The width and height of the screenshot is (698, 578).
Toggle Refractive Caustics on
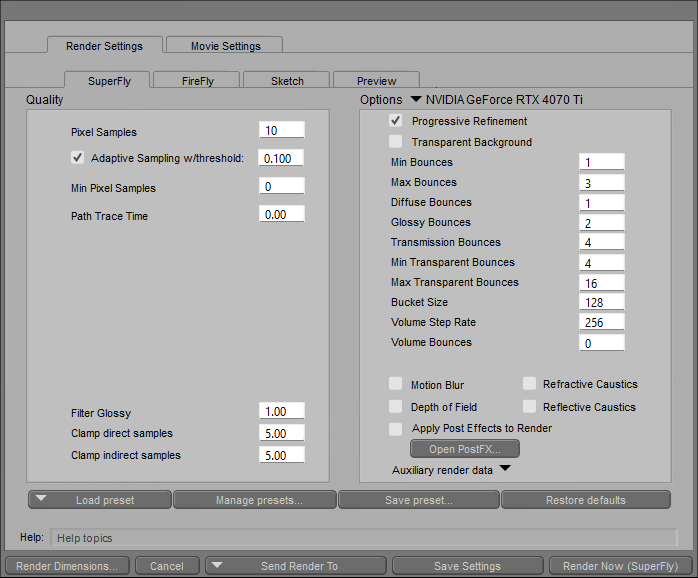click(529, 384)
